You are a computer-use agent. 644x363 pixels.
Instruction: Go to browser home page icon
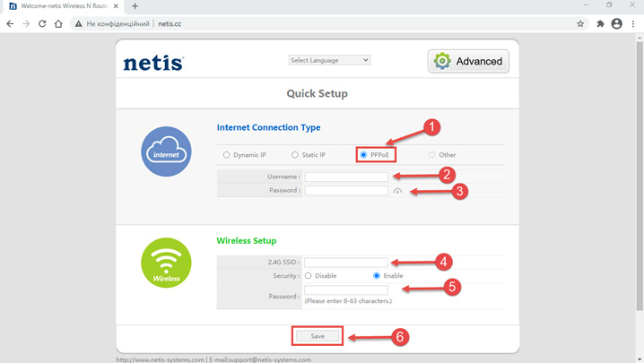point(58,24)
